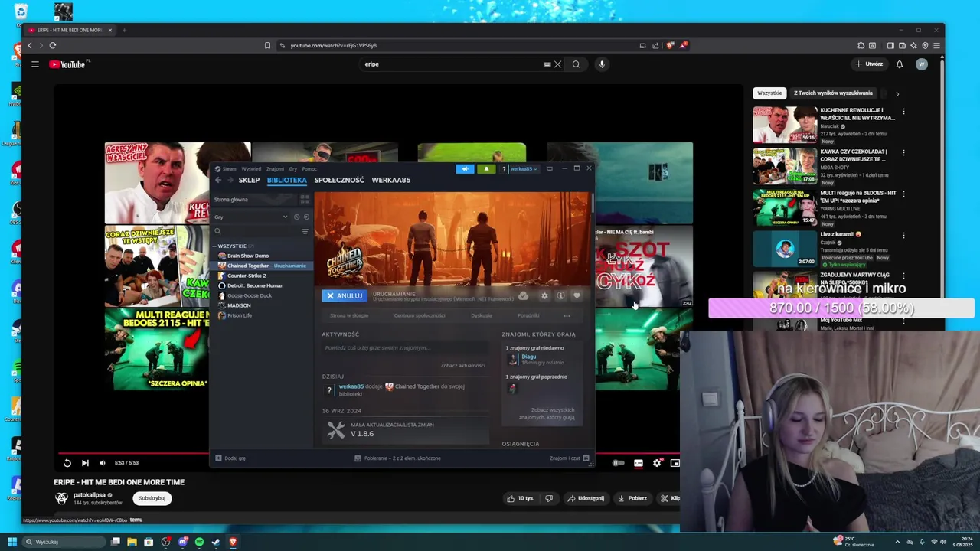The image size is (980, 551).
Task: Open Steam announcements megaphone icon
Action: point(465,169)
